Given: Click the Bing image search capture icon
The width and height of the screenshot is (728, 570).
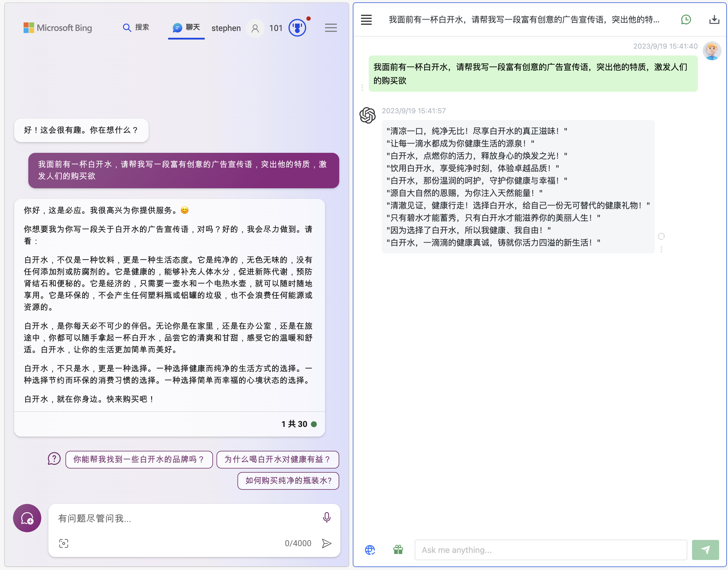Looking at the screenshot, I should pos(64,543).
